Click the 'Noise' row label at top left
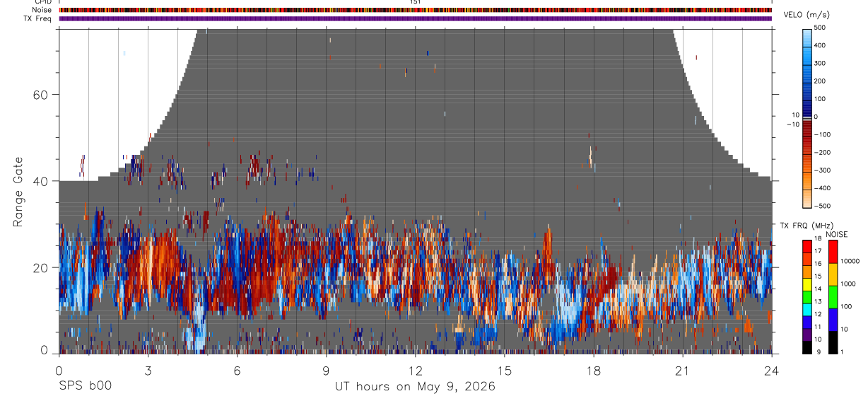This screenshot has height=401, width=868. pyautogui.click(x=43, y=10)
